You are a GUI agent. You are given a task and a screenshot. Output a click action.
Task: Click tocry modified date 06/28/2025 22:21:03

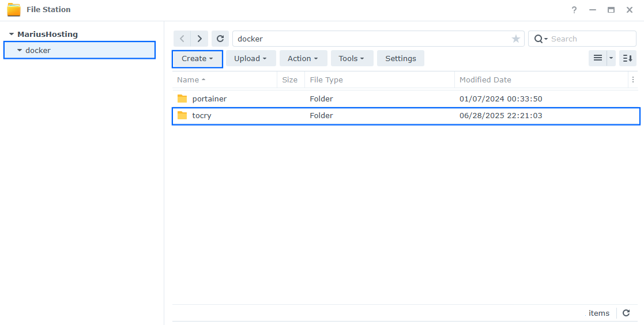coord(500,116)
